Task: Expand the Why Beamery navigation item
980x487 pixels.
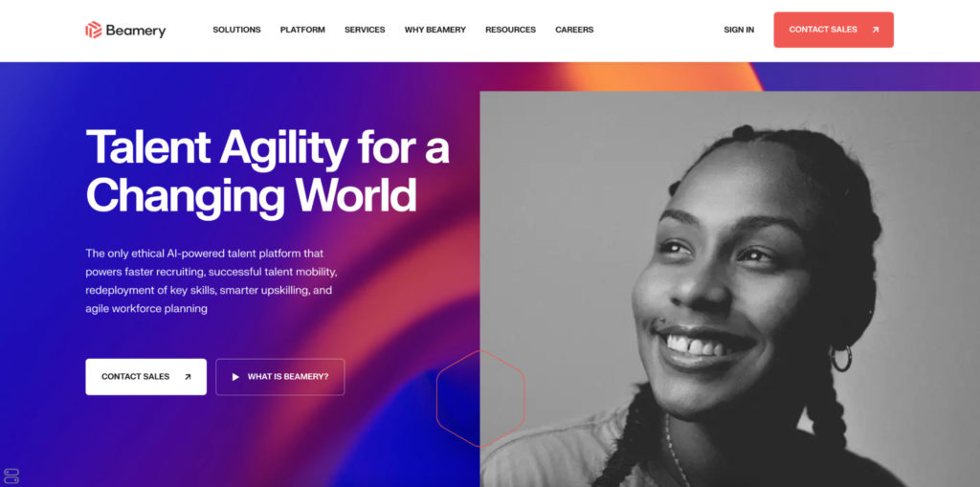Action: pos(435,30)
